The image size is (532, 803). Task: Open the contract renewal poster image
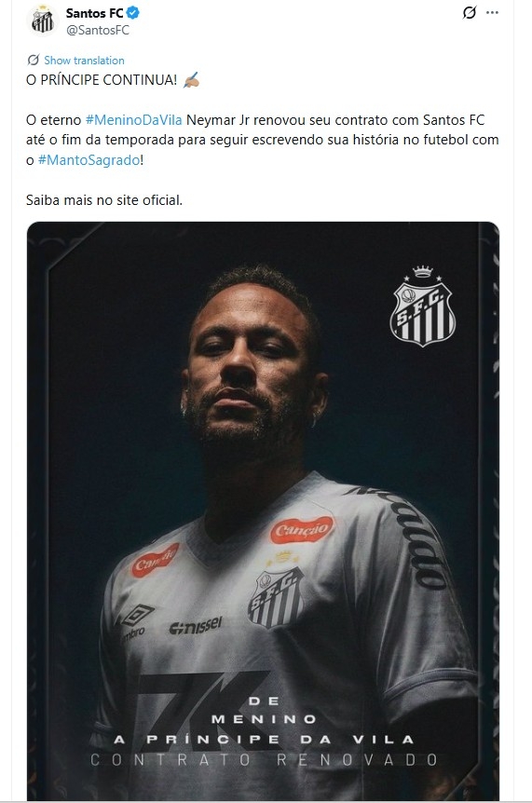(263, 510)
